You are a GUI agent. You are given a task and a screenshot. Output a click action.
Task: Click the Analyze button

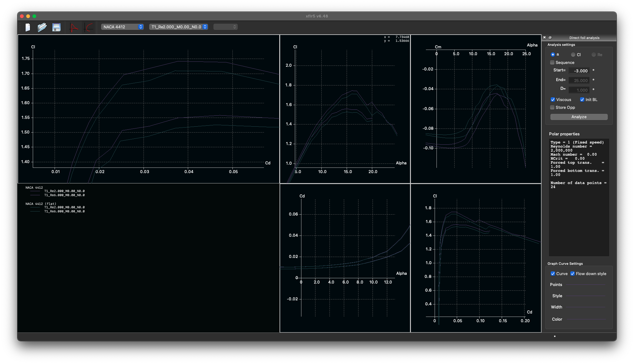point(579,117)
